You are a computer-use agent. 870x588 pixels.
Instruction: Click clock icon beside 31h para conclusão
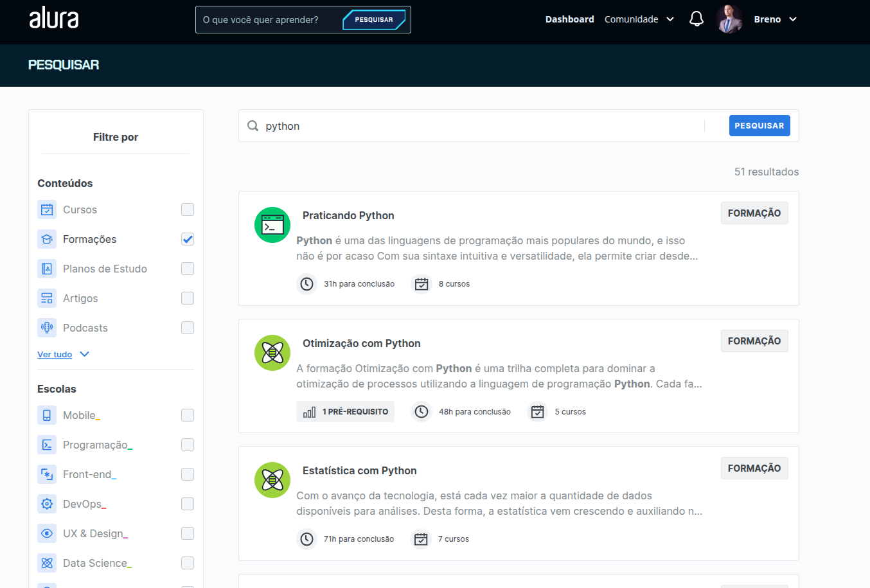307,283
